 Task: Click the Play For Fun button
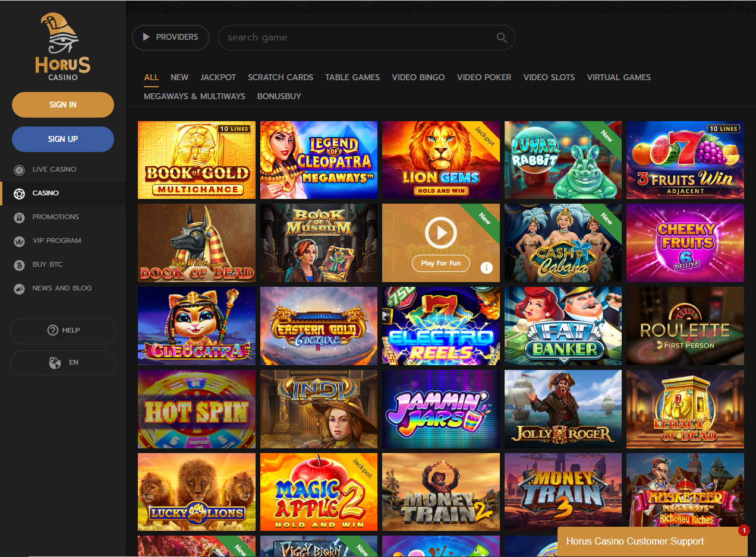(x=440, y=263)
